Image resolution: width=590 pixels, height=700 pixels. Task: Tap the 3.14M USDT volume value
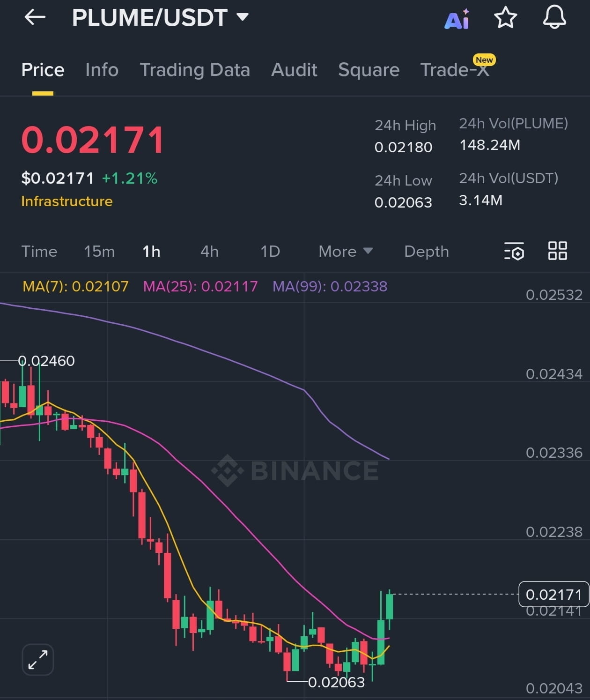coord(481,200)
